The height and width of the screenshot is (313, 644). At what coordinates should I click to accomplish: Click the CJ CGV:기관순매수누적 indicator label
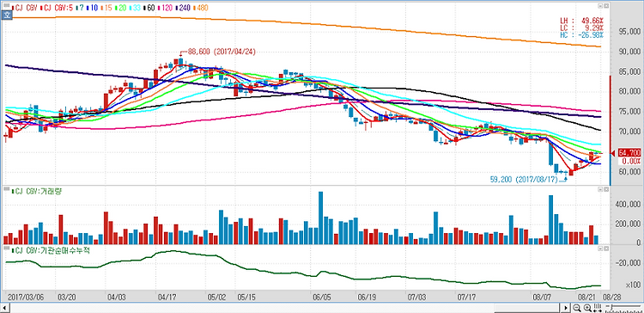click(x=52, y=250)
